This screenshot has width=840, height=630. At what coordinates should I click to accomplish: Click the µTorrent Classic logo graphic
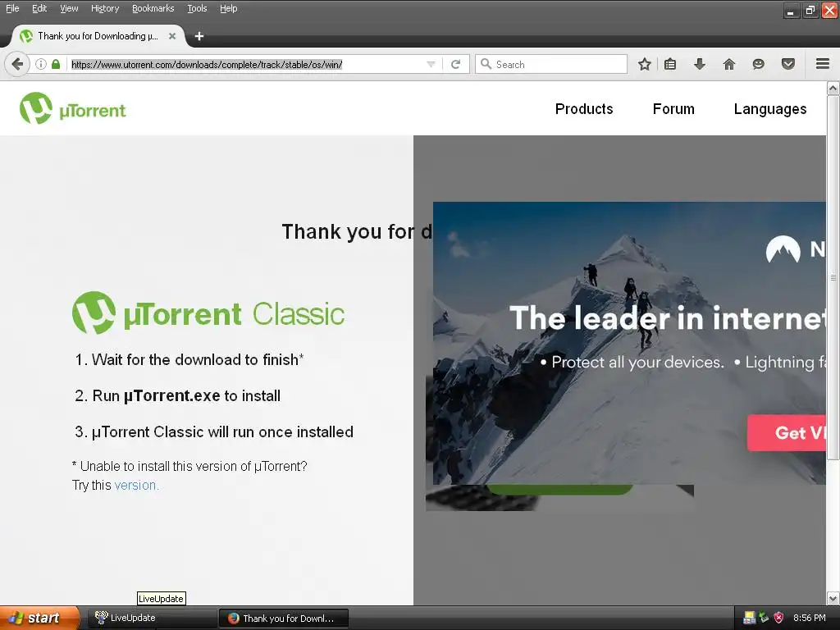coord(208,313)
